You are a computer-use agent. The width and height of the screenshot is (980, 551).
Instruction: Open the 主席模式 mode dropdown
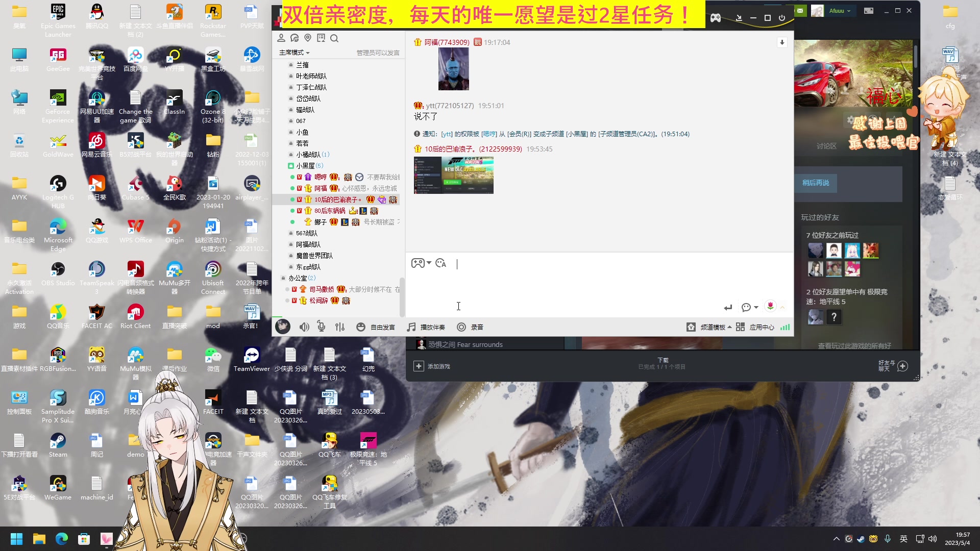[x=295, y=53]
